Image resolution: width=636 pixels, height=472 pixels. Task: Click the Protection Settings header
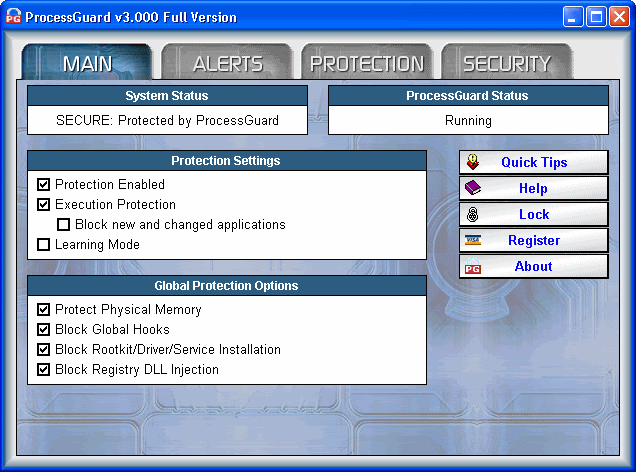(x=227, y=161)
